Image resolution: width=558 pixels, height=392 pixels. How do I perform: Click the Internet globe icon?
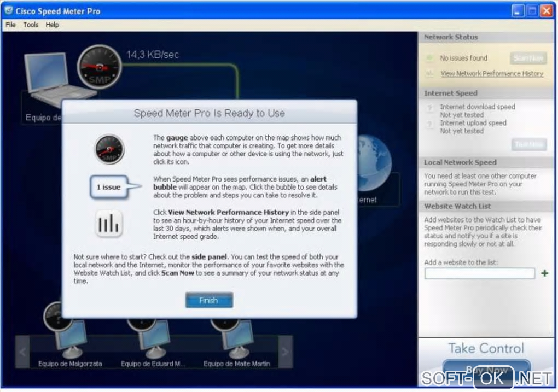(x=374, y=162)
